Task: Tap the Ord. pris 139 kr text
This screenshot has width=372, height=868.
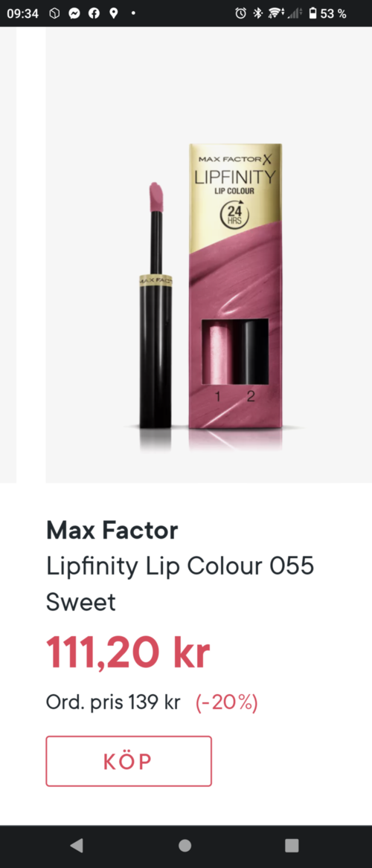Action: tap(113, 702)
